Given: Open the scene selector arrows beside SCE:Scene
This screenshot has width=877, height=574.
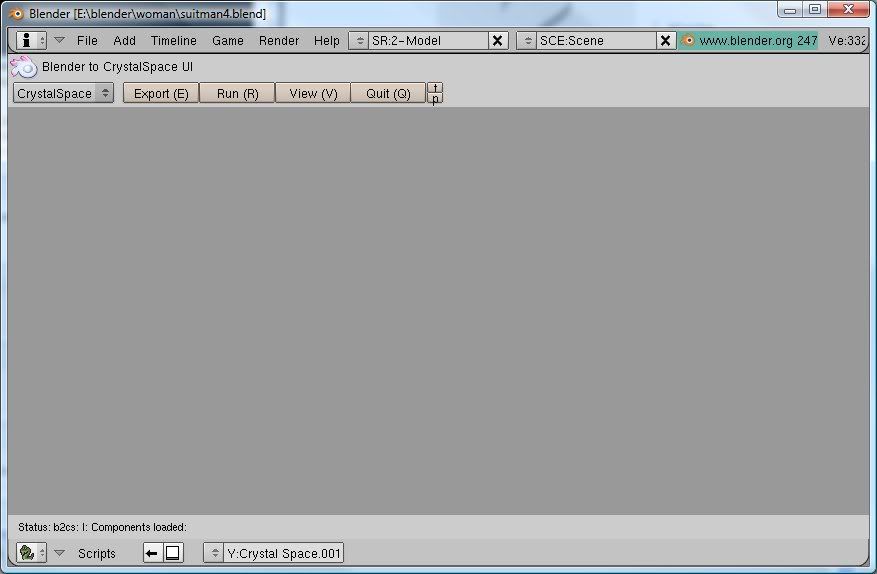Looking at the screenshot, I should [527, 40].
